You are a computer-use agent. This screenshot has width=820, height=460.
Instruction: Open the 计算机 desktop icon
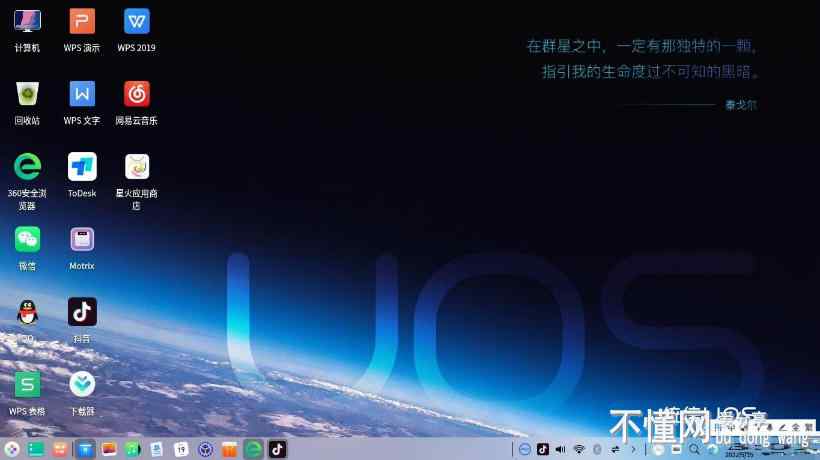click(27, 21)
